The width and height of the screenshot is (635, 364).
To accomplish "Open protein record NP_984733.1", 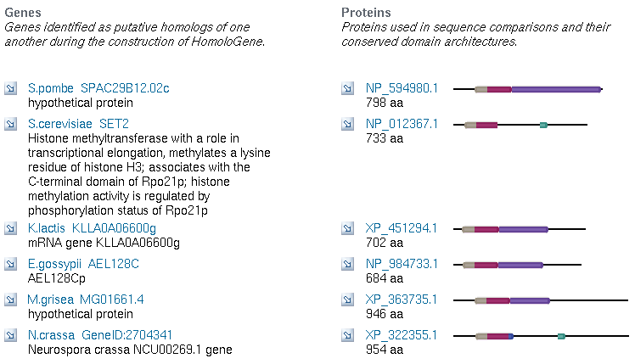I will [402, 264].
